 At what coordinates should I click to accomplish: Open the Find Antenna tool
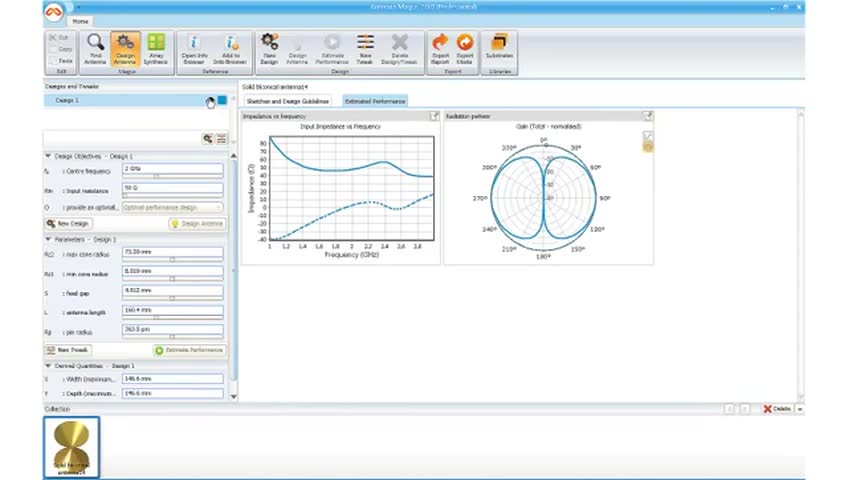point(95,49)
